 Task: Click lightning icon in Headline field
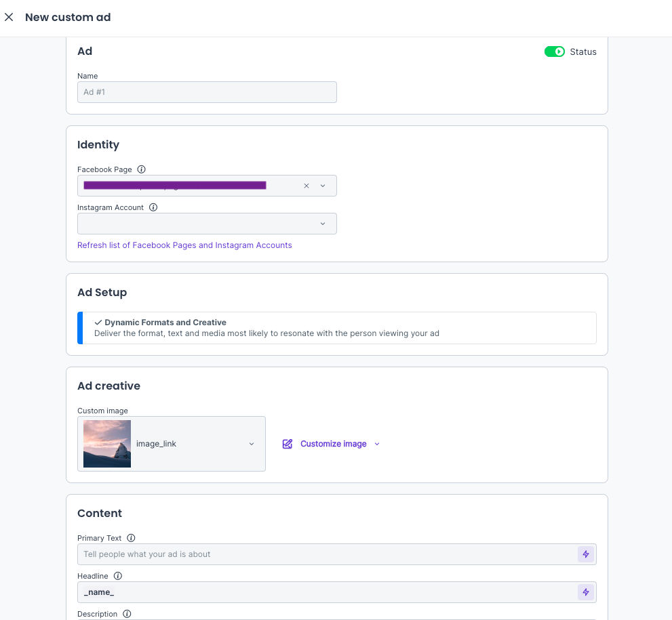pos(586,592)
